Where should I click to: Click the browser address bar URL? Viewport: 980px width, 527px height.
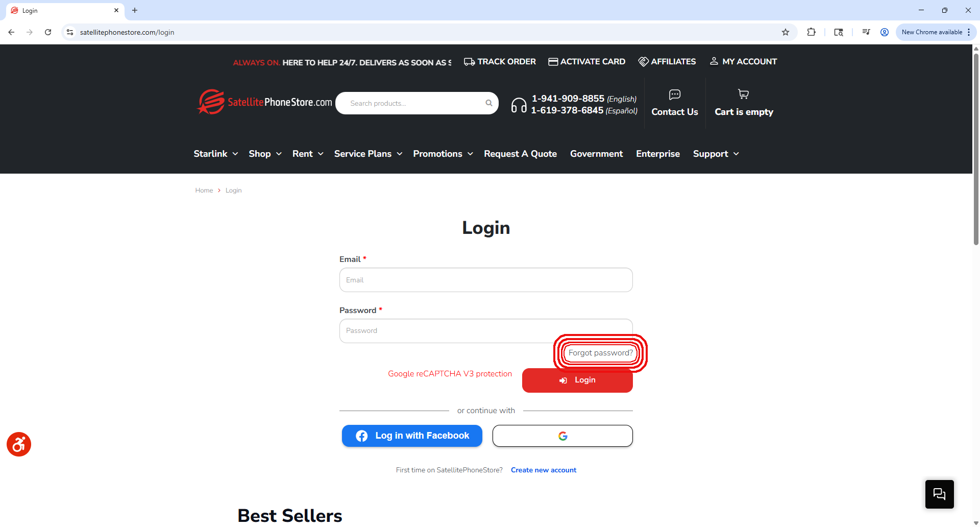[127, 32]
